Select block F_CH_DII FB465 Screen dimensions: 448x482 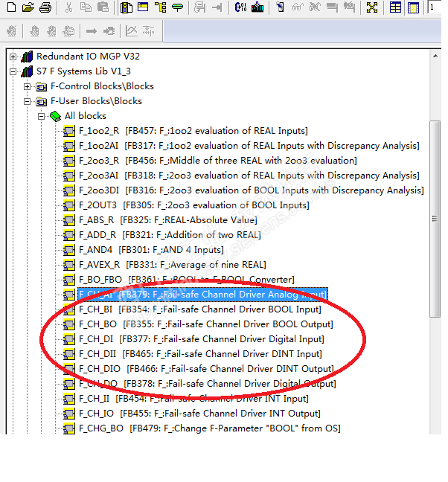click(x=200, y=354)
